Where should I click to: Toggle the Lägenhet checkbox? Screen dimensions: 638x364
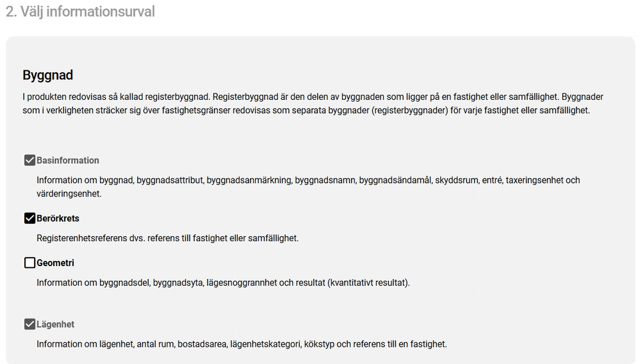click(x=29, y=324)
